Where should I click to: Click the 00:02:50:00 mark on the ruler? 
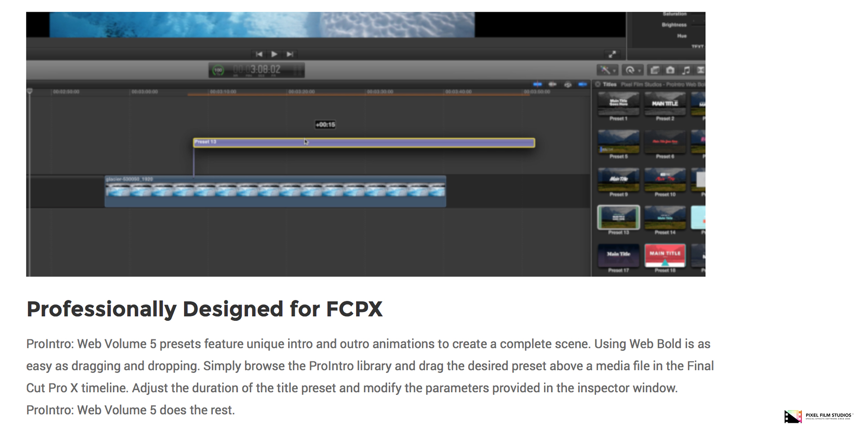click(66, 92)
